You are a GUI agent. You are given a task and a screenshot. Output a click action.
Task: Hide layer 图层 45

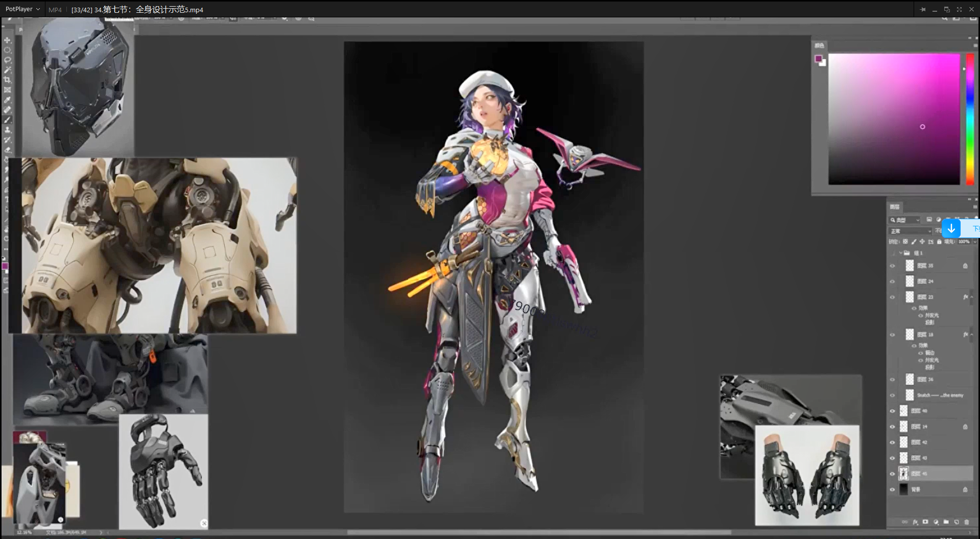click(893, 474)
